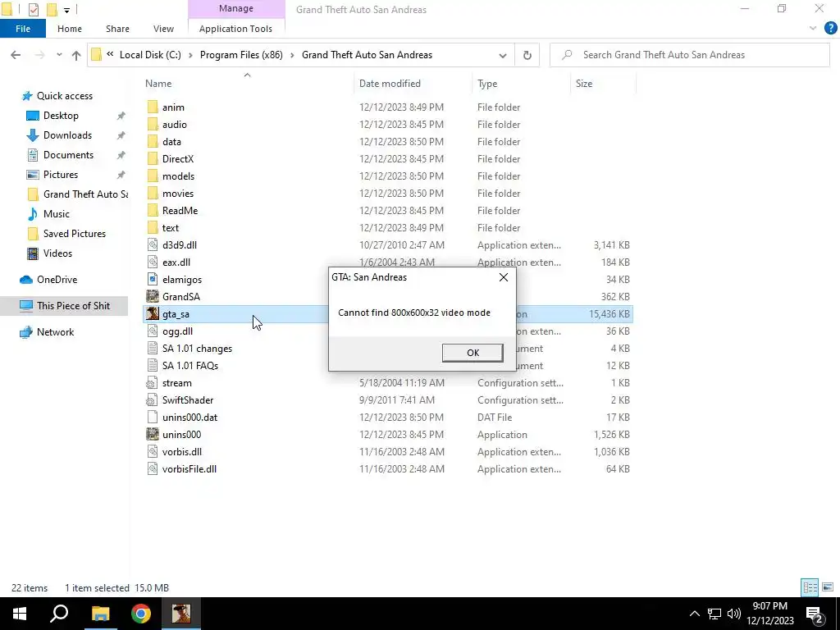The image size is (840, 630).
Task: Select the audio folder icon
Action: point(153,125)
